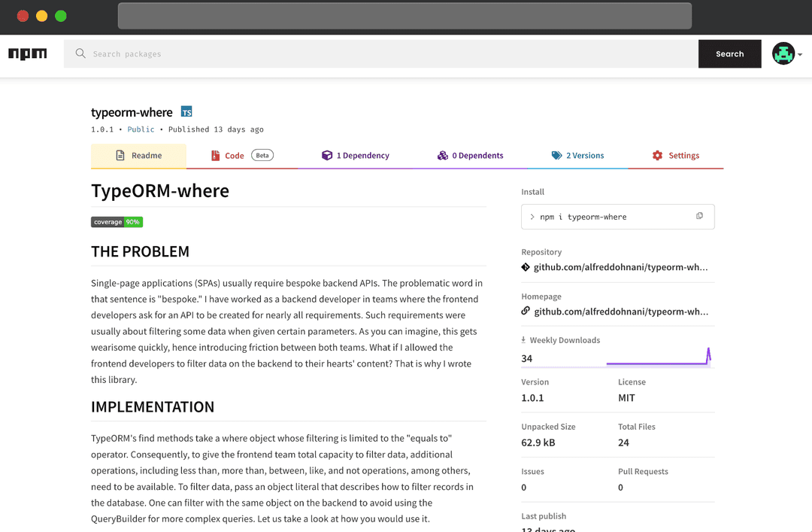Click the homepage link icon
This screenshot has width=812, height=532.
[526, 311]
